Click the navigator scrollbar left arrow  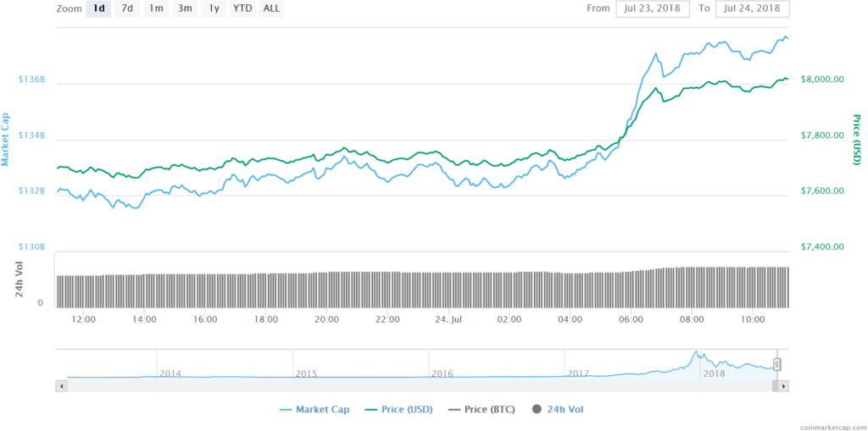[61, 386]
